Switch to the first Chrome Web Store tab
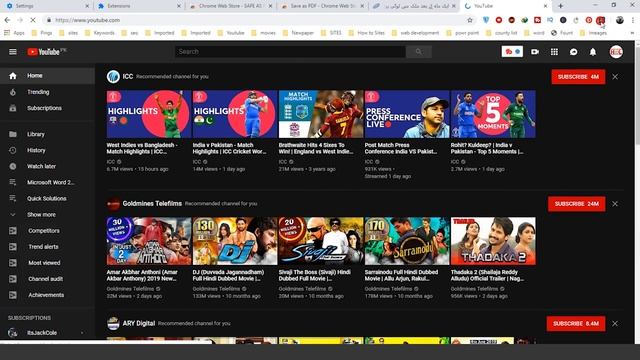The image size is (640, 360). [x=231, y=6]
